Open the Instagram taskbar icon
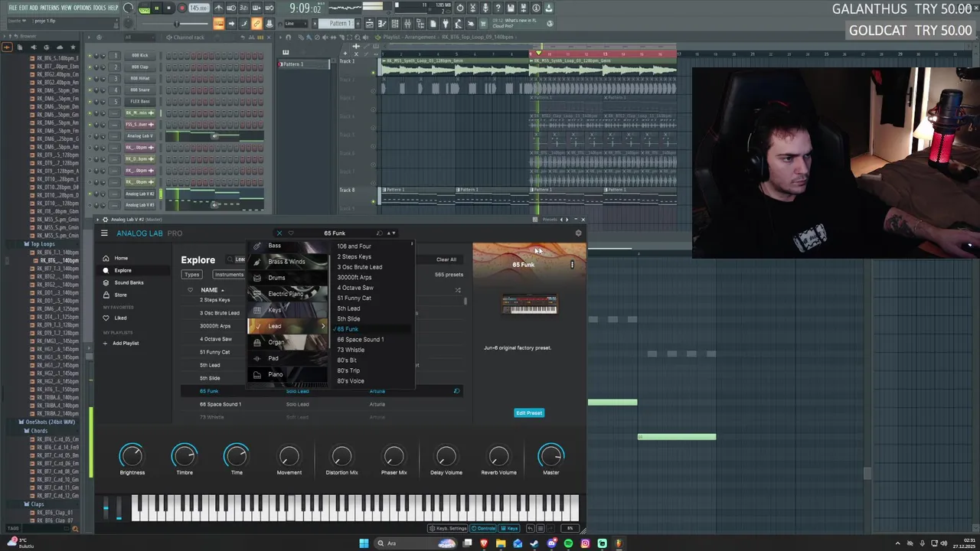Image resolution: width=980 pixels, height=551 pixels. pyautogui.click(x=585, y=543)
